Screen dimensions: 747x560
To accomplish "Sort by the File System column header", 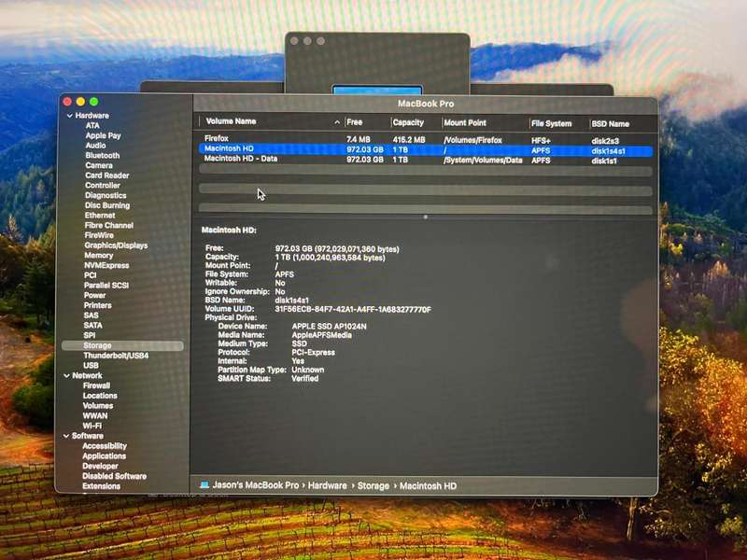I will 551,124.
